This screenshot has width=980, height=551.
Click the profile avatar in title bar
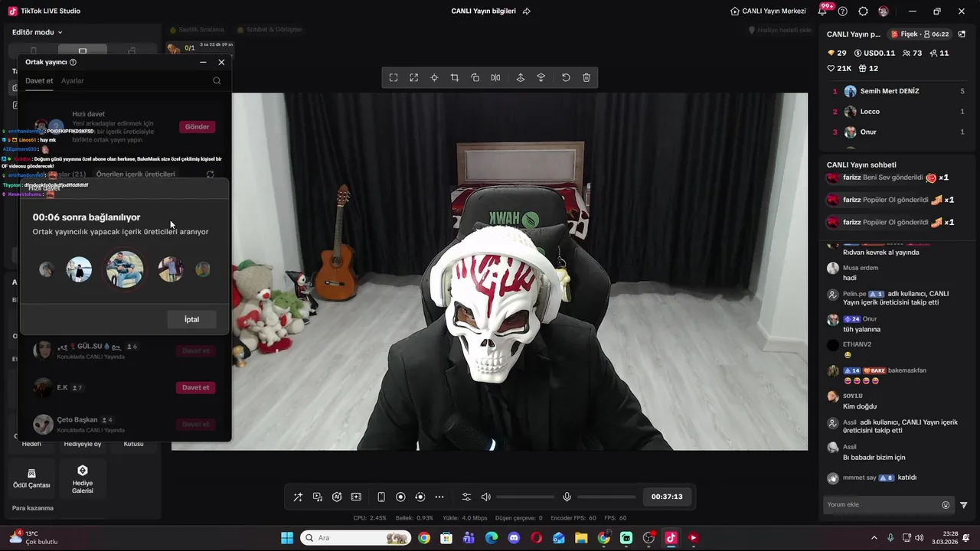click(884, 11)
